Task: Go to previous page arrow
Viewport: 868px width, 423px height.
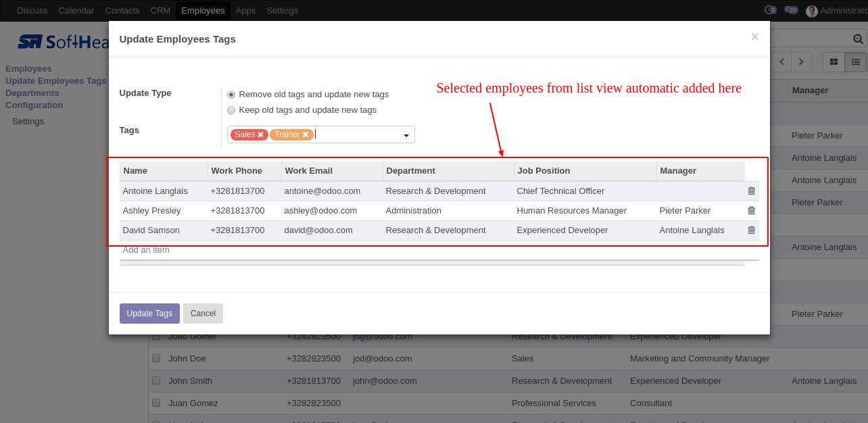Action: (x=782, y=61)
